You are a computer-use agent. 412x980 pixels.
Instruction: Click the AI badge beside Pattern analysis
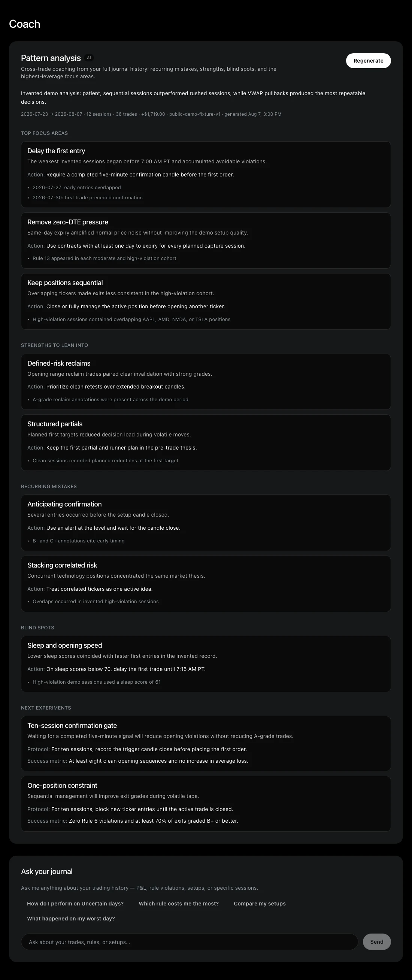[x=89, y=58]
